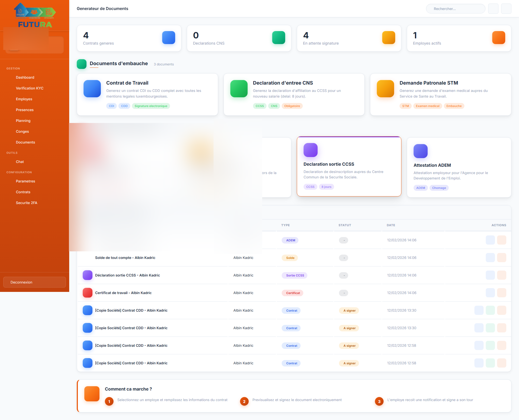Open Dashboard in the sidebar
This screenshot has height=420, width=519.
pyautogui.click(x=25, y=77)
